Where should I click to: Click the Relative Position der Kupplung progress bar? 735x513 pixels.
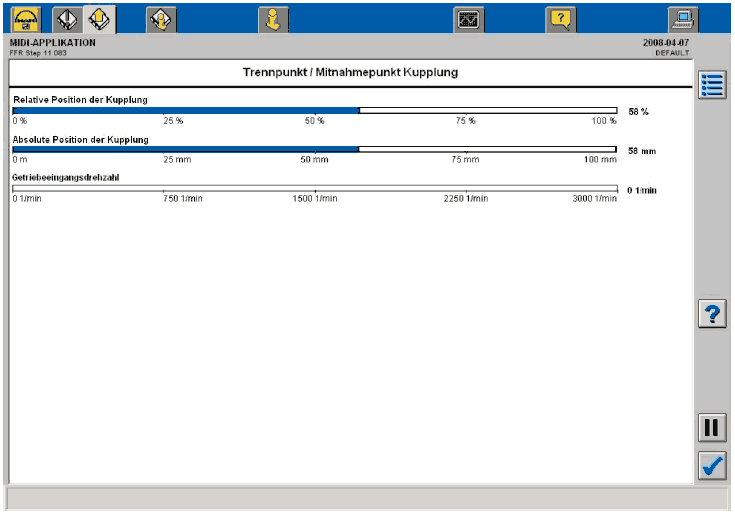click(314, 110)
